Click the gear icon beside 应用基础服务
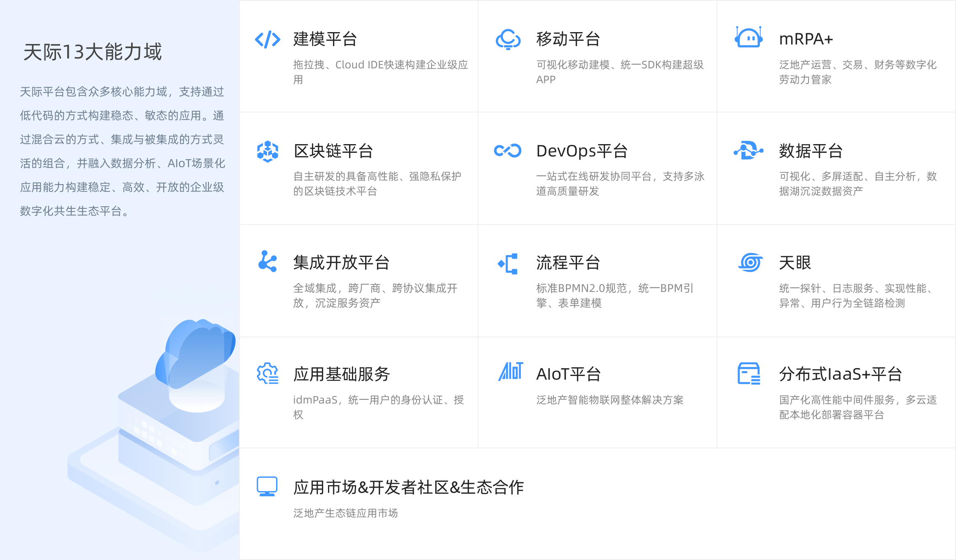 click(x=267, y=373)
